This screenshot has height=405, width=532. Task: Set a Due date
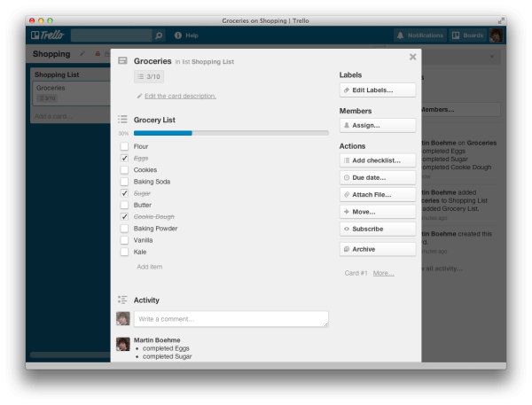pos(378,177)
